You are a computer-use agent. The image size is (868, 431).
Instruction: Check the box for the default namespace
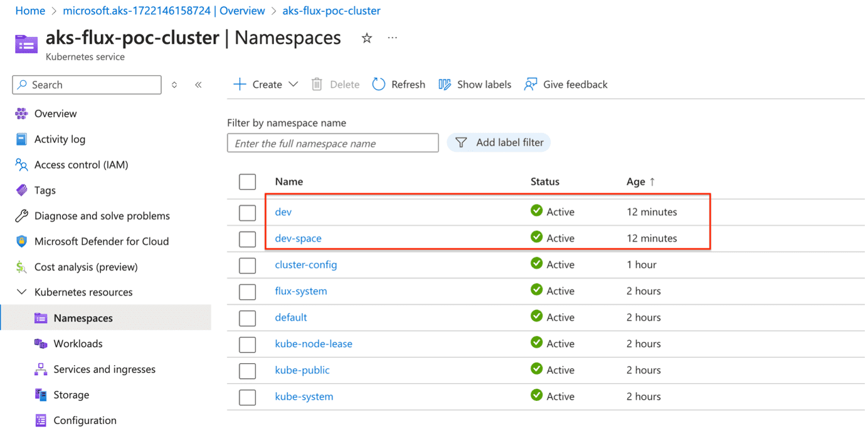[x=248, y=318]
